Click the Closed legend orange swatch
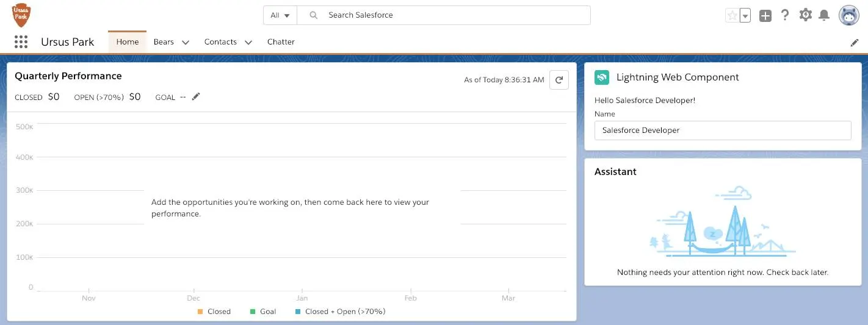The width and height of the screenshot is (868, 325). coord(200,312)
